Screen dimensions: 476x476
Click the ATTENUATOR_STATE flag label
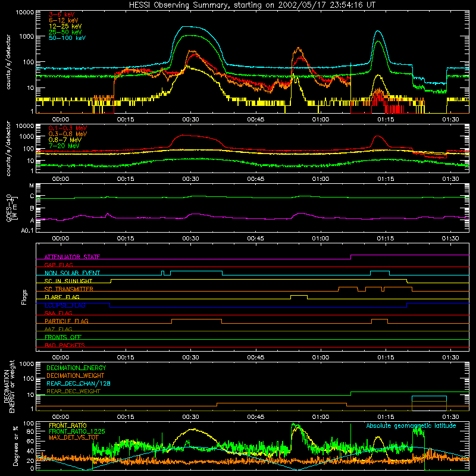point(72,257)
